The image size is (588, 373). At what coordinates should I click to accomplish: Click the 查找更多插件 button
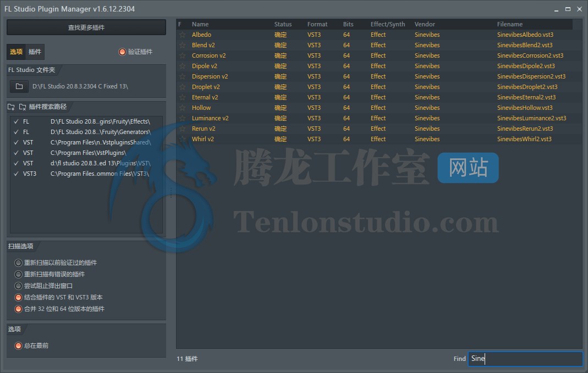pos(86,27)
